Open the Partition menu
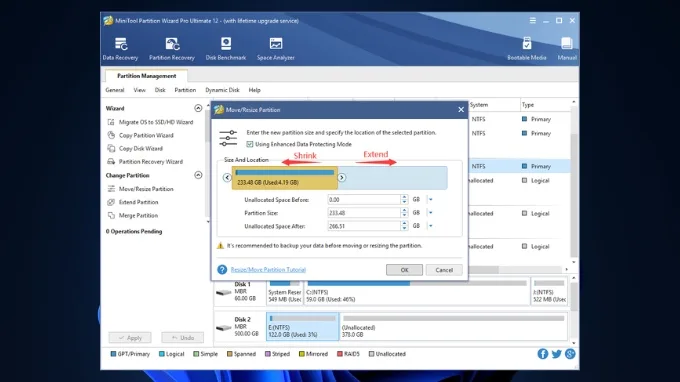Screen dimensions: 680x382 185,90
